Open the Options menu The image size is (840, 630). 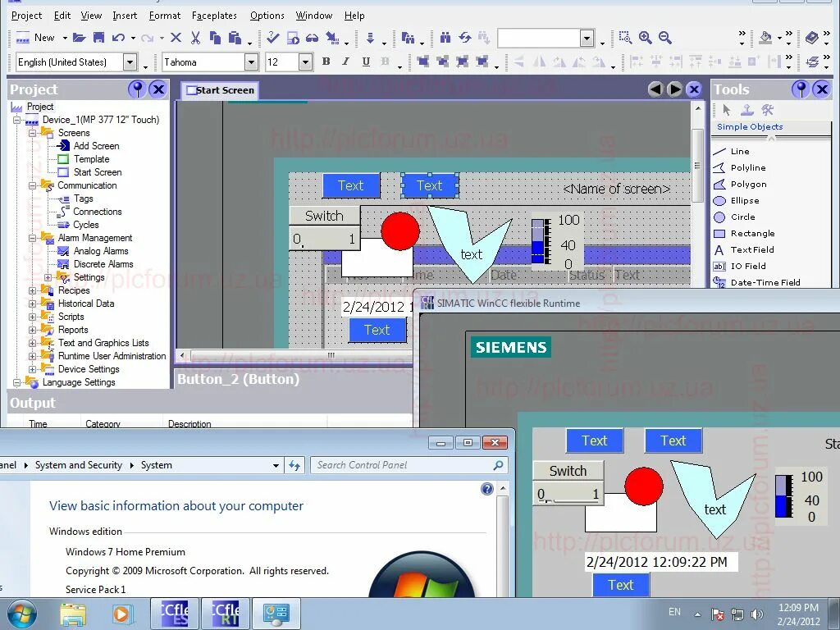coord(267,16)
